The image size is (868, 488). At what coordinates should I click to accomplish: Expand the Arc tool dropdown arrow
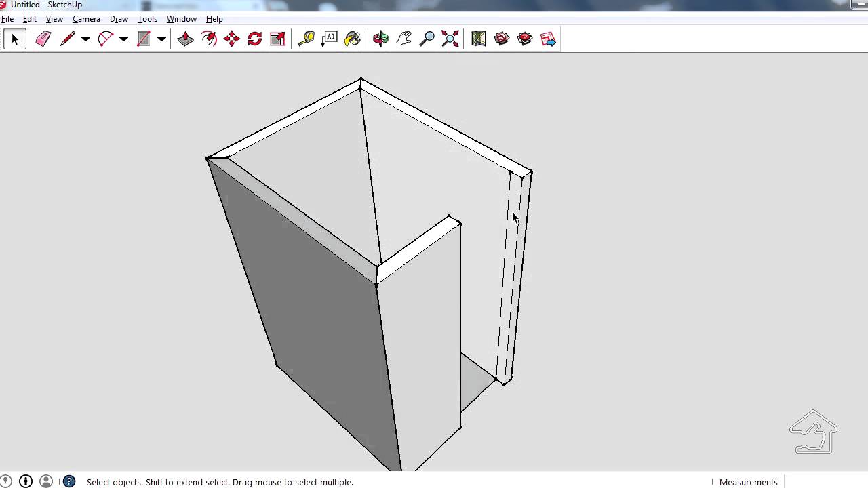(123, 39)
